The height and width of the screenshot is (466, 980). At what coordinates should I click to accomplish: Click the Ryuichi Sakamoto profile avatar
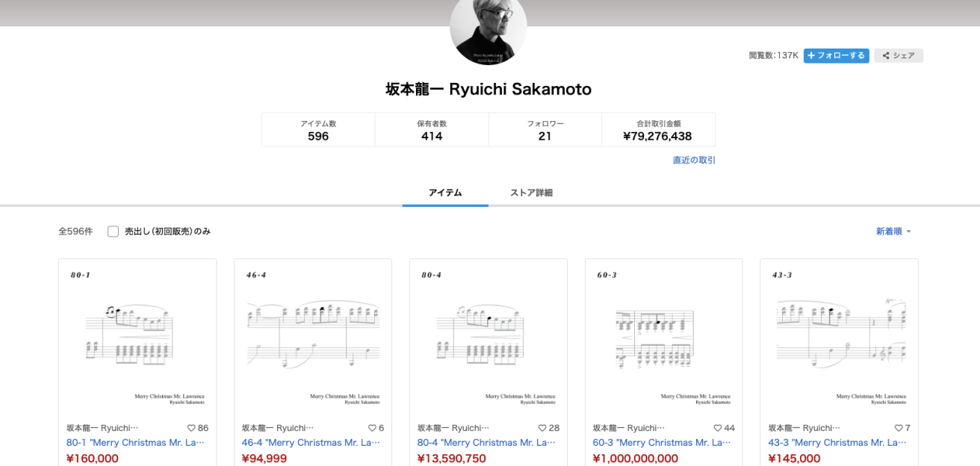489,30
